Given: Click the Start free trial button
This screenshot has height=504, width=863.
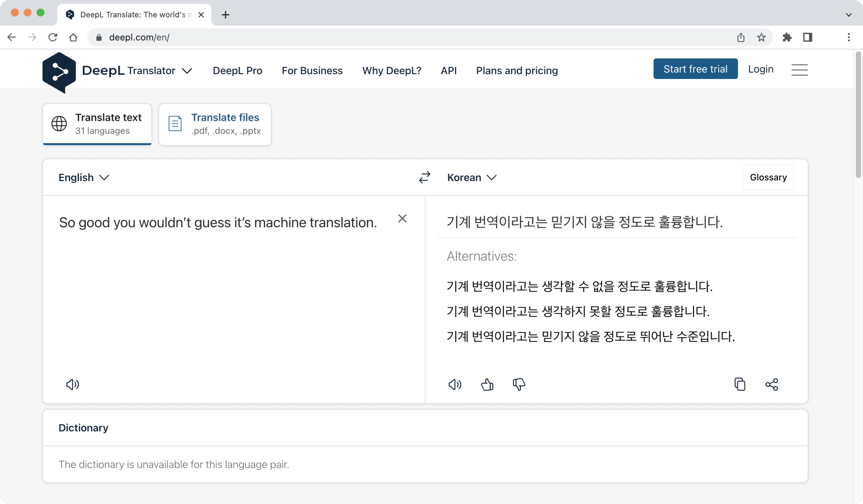Looking at the screenshot, I should pos(696,68).
